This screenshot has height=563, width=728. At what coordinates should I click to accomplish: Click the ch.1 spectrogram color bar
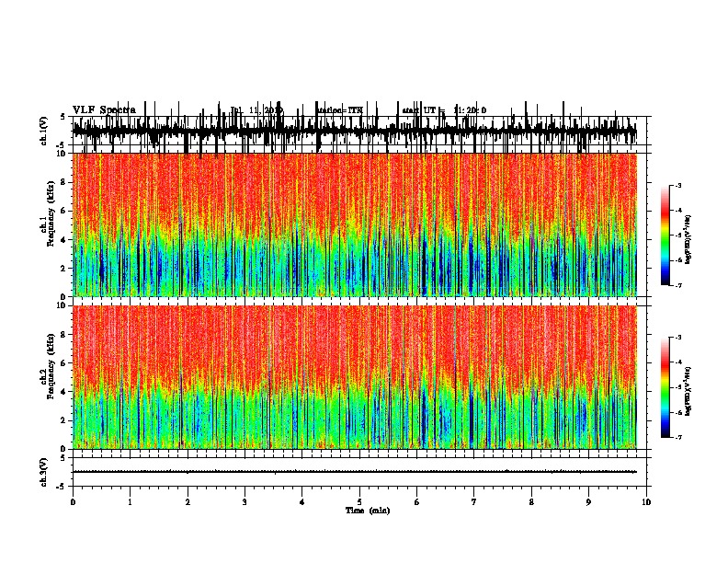coord(665,236)
